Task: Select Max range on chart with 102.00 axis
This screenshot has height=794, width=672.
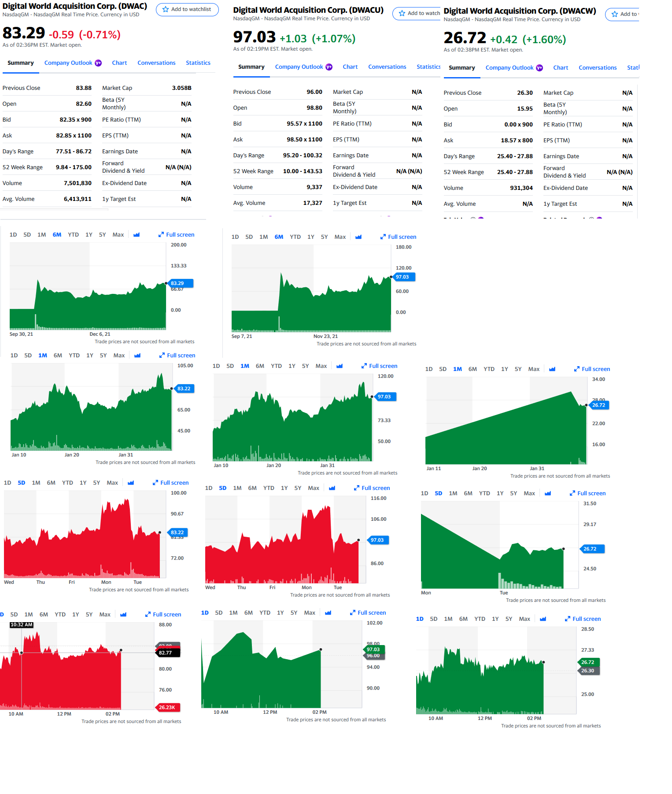Action: pos(310,613)
